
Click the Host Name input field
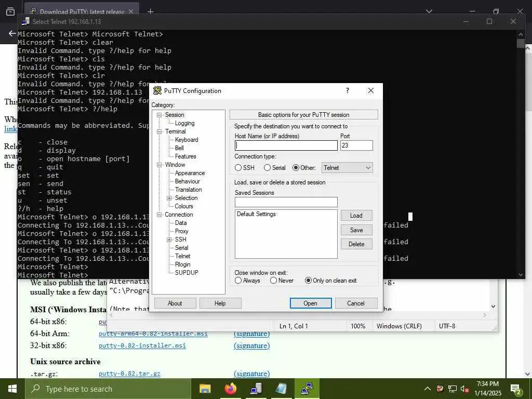pyautogui.click(x=286, y=145)
